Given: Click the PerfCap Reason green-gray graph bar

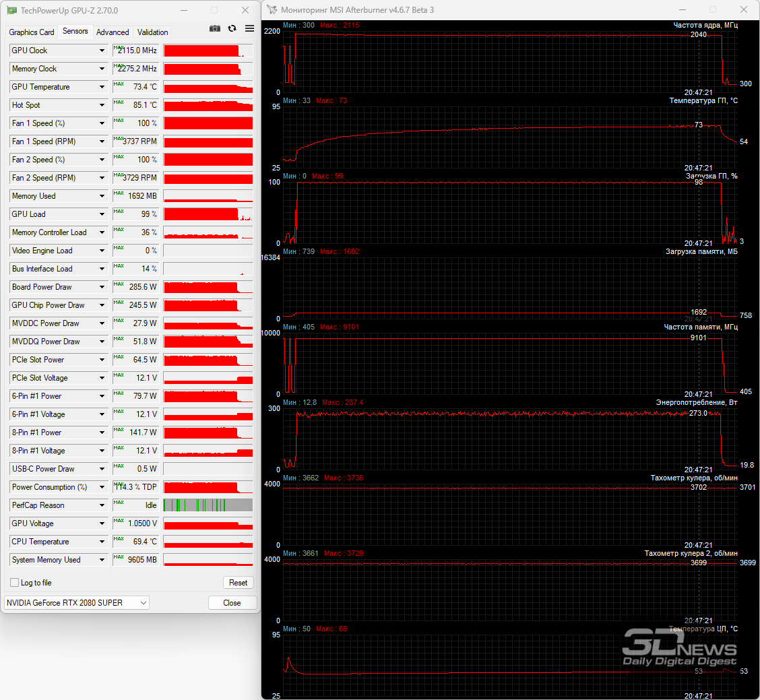Looking at the screenshot, I should (x=208, y=505).
